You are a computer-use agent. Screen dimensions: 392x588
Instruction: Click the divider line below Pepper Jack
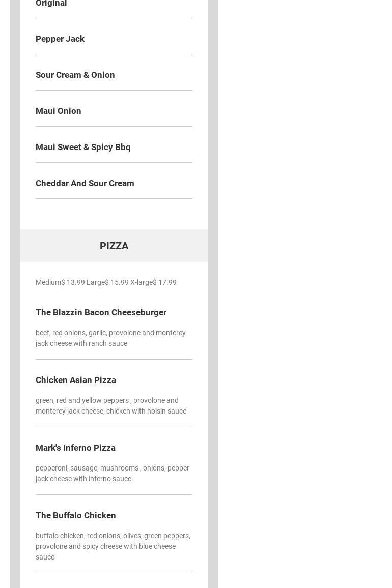(x=114, y=54)
